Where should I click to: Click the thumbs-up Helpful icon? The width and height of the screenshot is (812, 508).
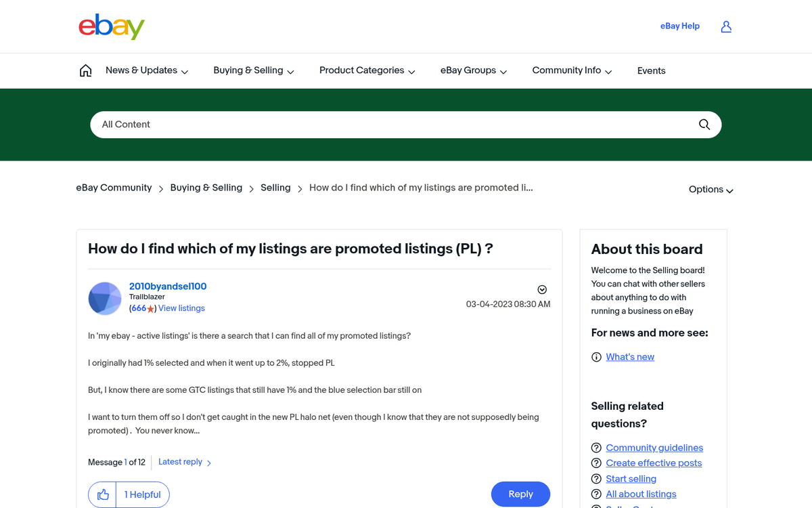tap(102, 494)
